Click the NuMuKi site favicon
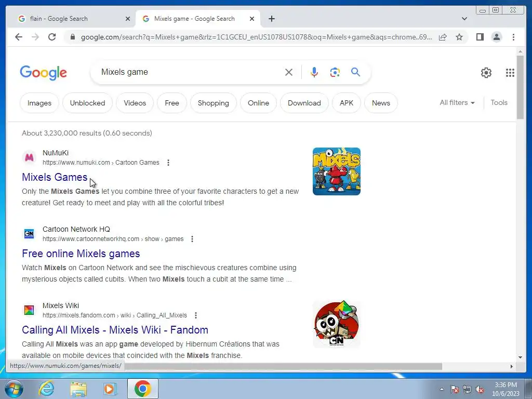 point(29,157)
